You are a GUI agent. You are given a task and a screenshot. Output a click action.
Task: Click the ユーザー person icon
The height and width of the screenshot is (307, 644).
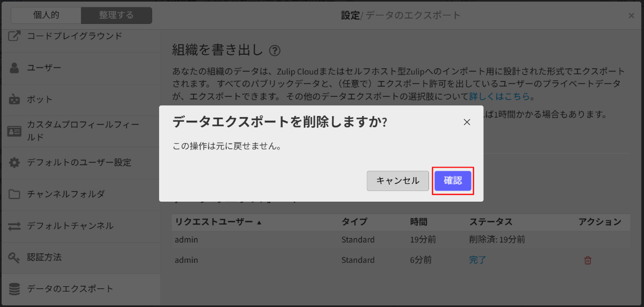coord(15,68)
